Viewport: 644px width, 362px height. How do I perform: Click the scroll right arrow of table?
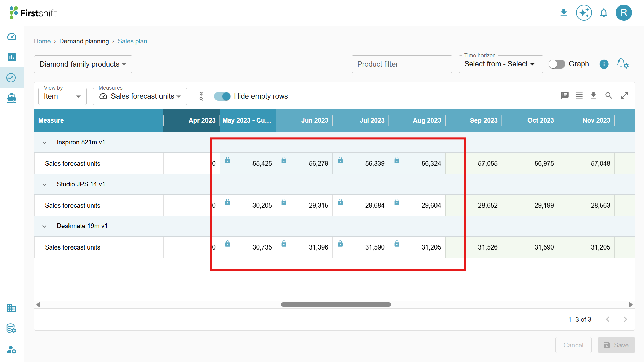pos(631,305)
